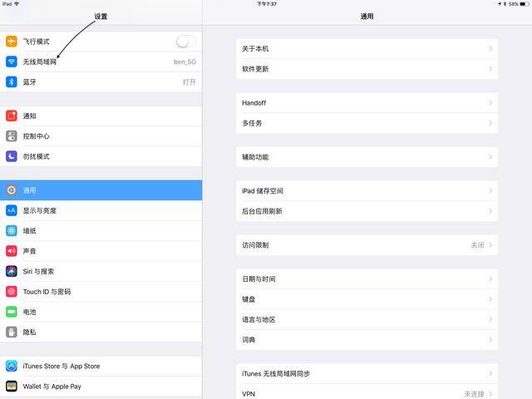Tap the fingerprint icon for Touch ID 与密码
The image size is (532, 399).
pyautogui.click(x=11, y=292)
